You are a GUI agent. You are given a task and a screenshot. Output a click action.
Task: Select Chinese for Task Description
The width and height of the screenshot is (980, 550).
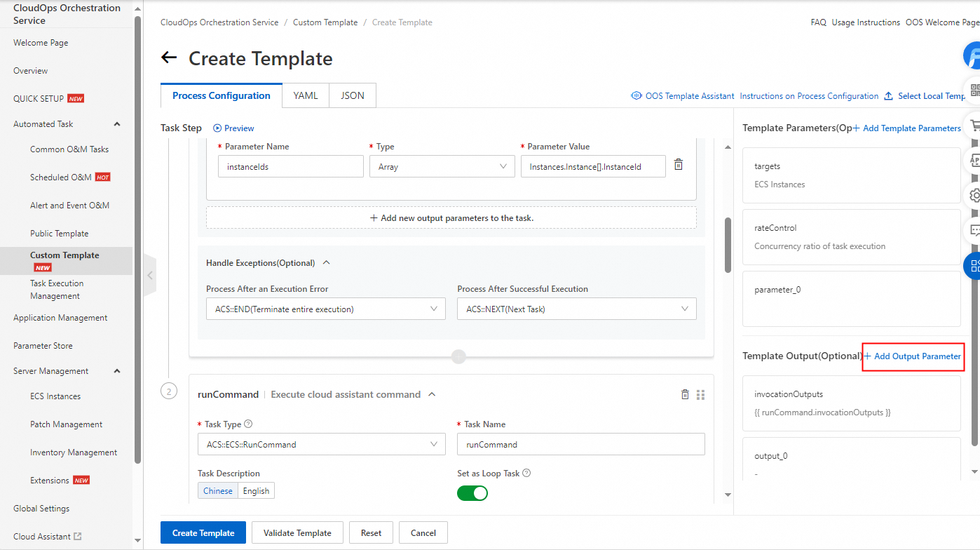pyautogui.click(x=218, y=491)
